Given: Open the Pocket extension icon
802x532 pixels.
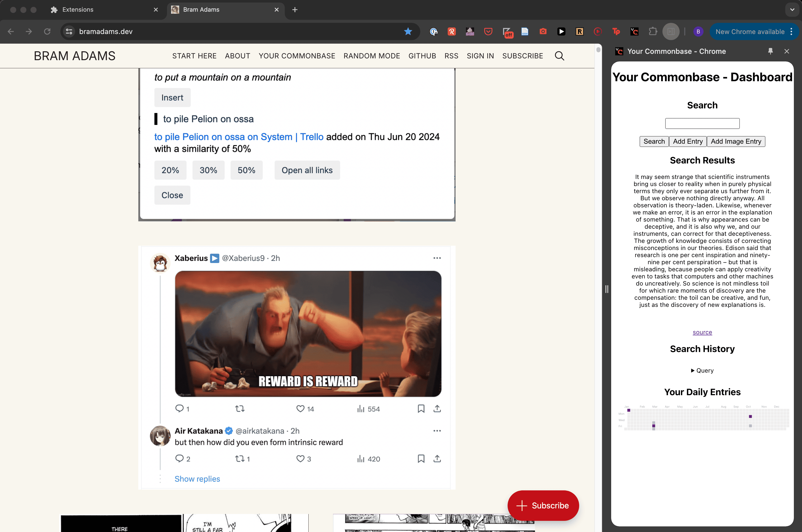Looking at the screenshot, I should (488, 31).
